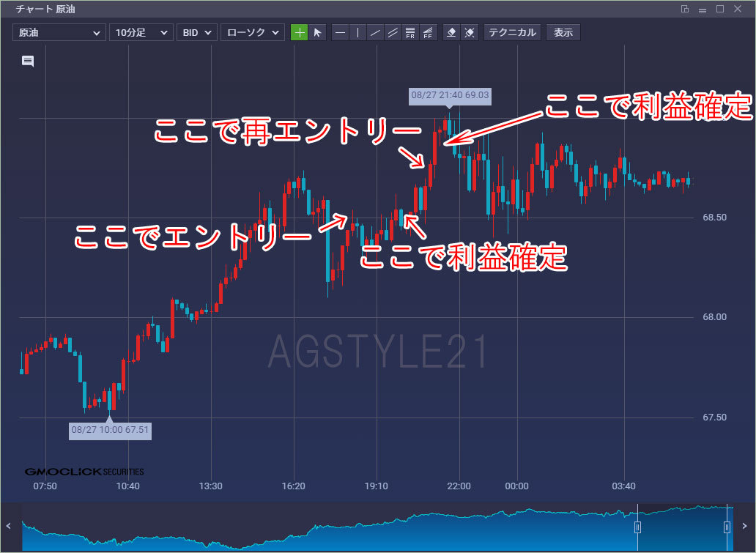Select the vertical line drawing tool
Image resolution: width=756 pixels, height=553 pixels.
357,33
